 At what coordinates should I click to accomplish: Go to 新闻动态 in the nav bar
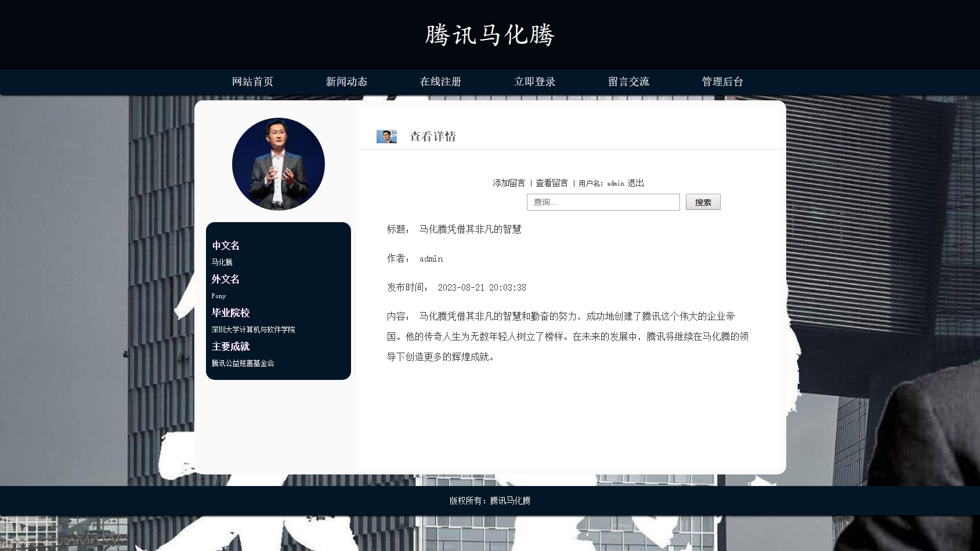point(346,82)
